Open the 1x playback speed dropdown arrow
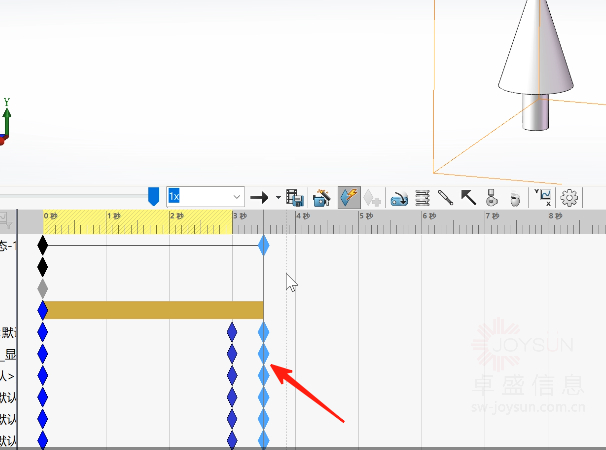 point(237,196)
